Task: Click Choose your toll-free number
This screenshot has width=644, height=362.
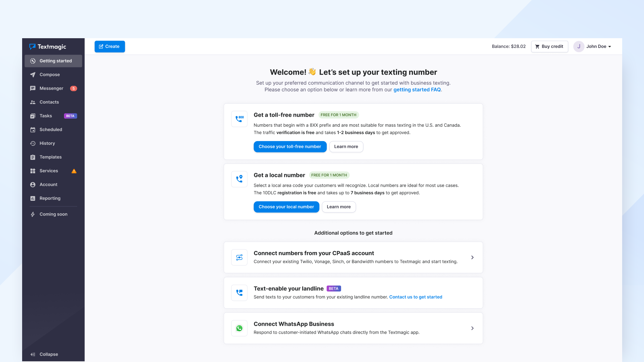Action: click(290, 147)
